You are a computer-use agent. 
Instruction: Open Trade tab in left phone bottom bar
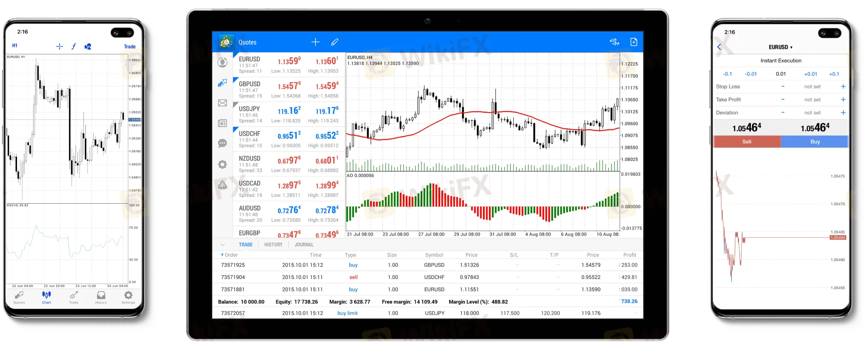74,297
